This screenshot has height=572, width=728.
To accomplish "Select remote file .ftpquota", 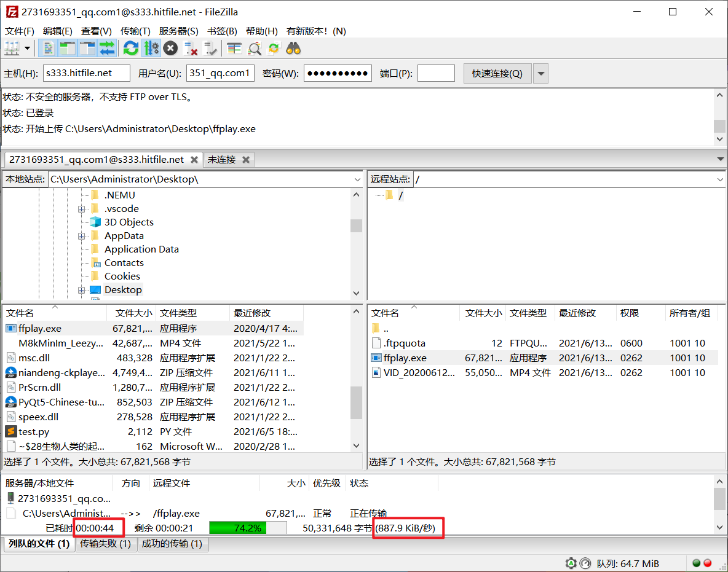I will (544, 343).
